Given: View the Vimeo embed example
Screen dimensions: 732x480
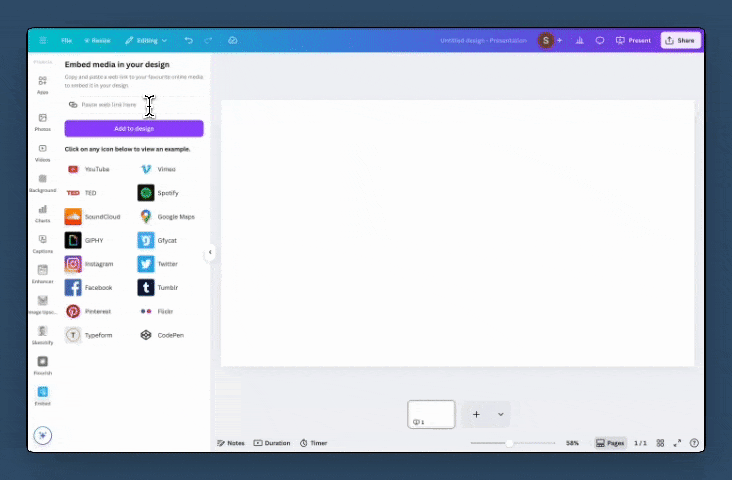Looking at the screenshot, I should (x=158, y=169).
